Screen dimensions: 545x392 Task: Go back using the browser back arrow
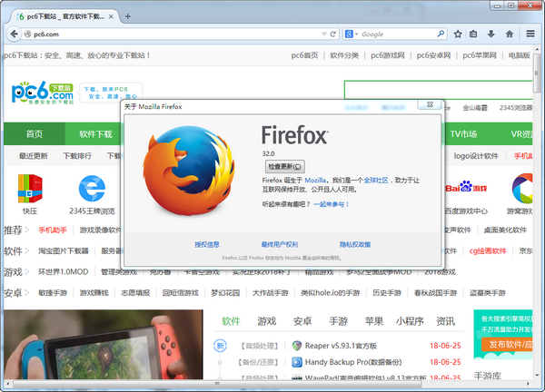(14, 34)
